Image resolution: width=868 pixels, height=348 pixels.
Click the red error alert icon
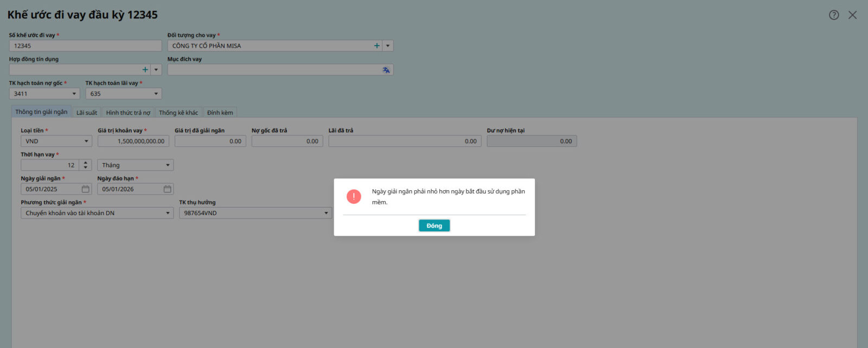click(x=354, y=196)
